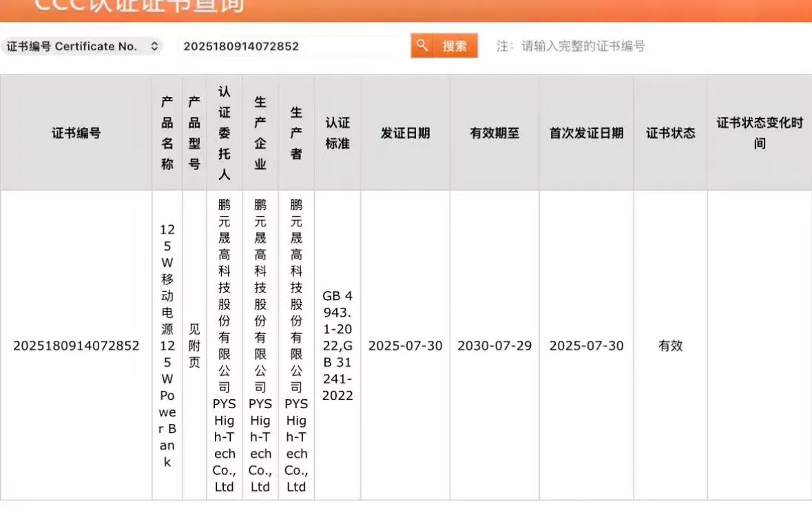
Task: Click the magnifying glass search icon
Action: (422, 46)
